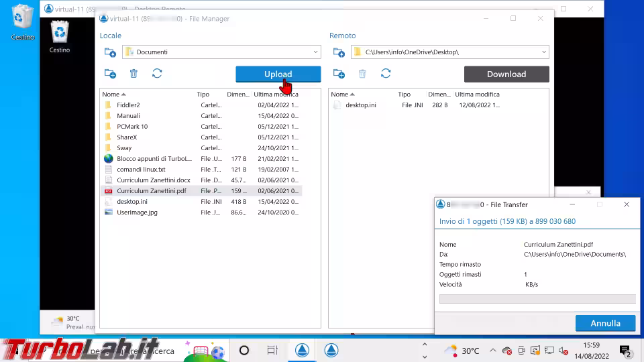Delete the selected local file with the trash icon

[x=133, y=74]
